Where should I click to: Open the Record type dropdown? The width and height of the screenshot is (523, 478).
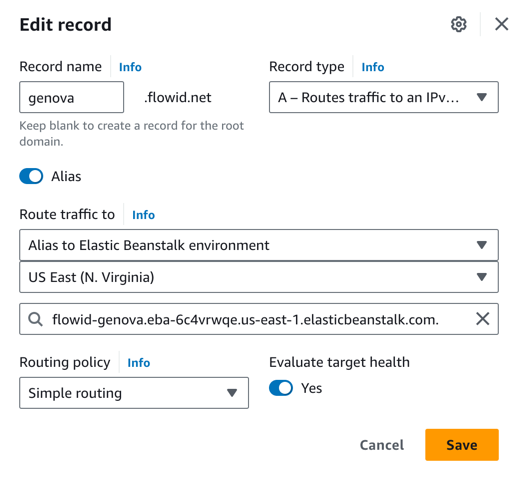tap(384, 97)
